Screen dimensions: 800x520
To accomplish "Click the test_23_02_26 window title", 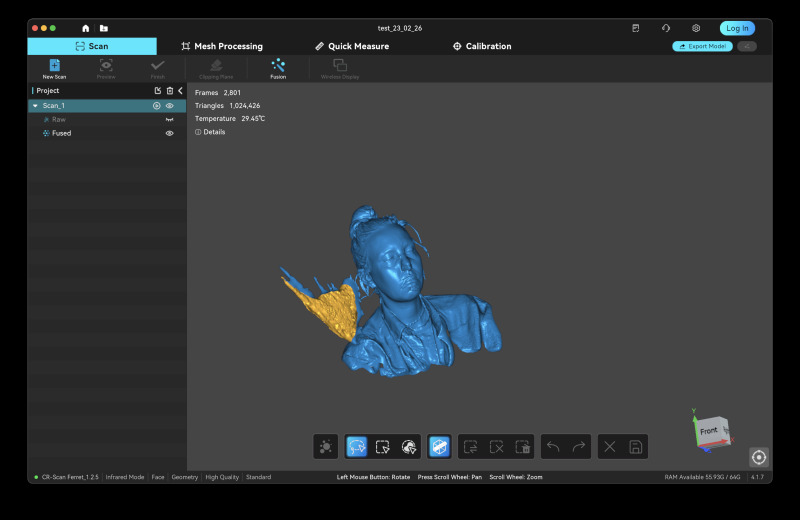I will click(x=400, y=28).
